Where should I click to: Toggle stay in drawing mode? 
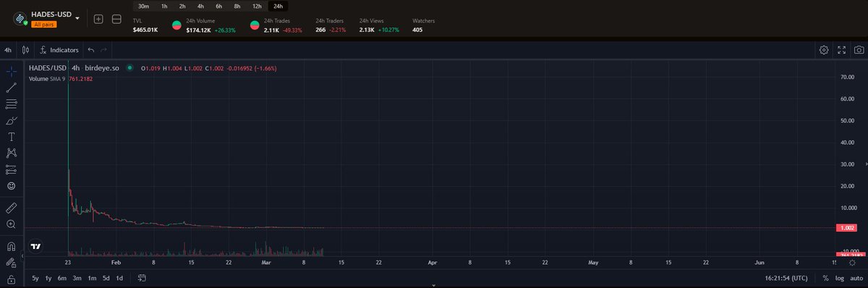point(11,263)
